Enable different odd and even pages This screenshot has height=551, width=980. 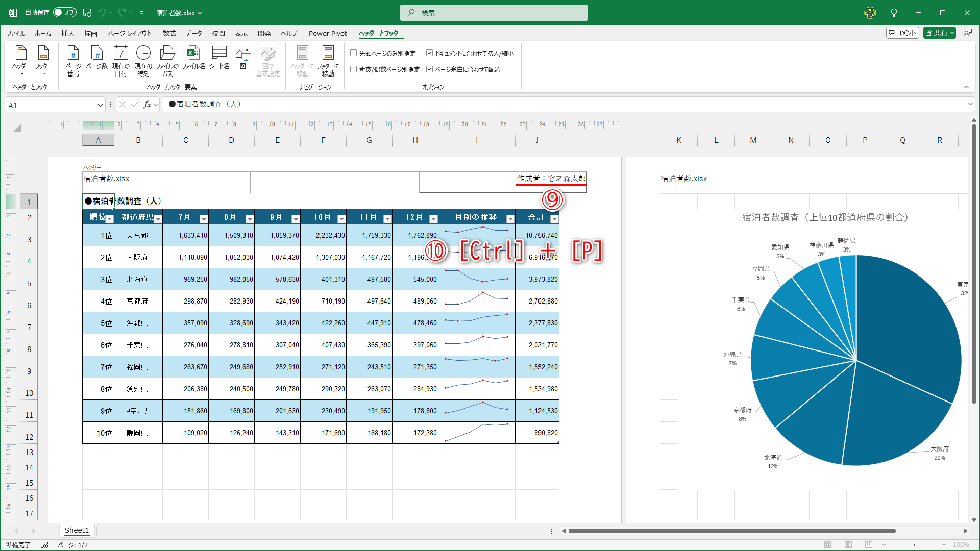click(353, 69)
